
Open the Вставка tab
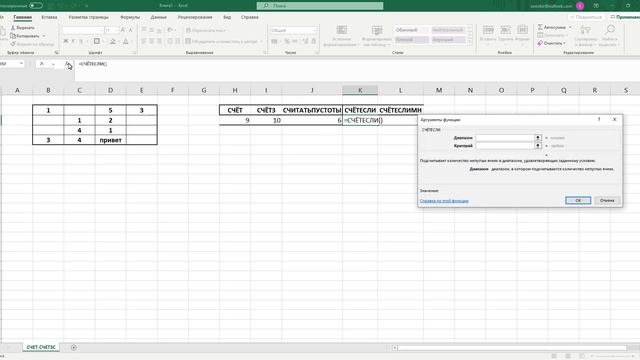49,17
